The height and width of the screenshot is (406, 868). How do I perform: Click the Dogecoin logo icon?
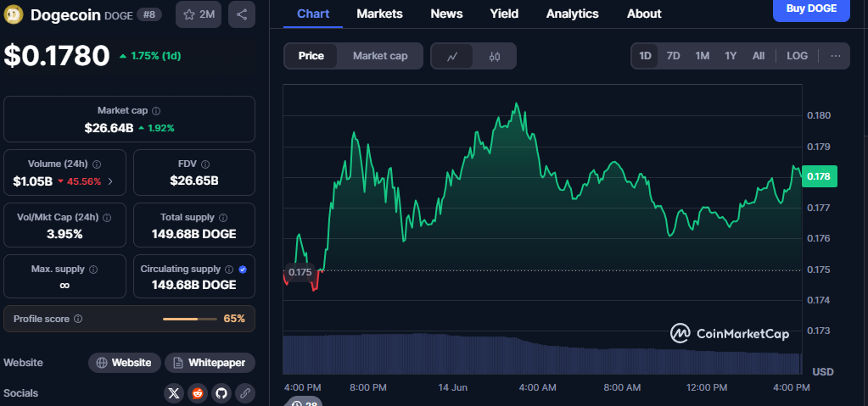tap(14, 14)
